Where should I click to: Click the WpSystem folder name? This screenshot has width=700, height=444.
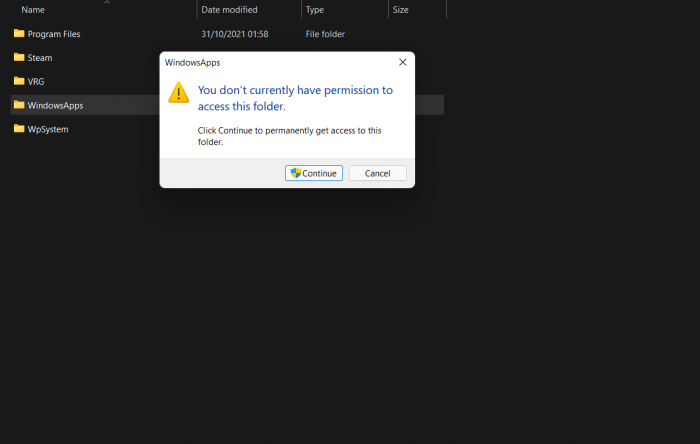tap(48, 129)
